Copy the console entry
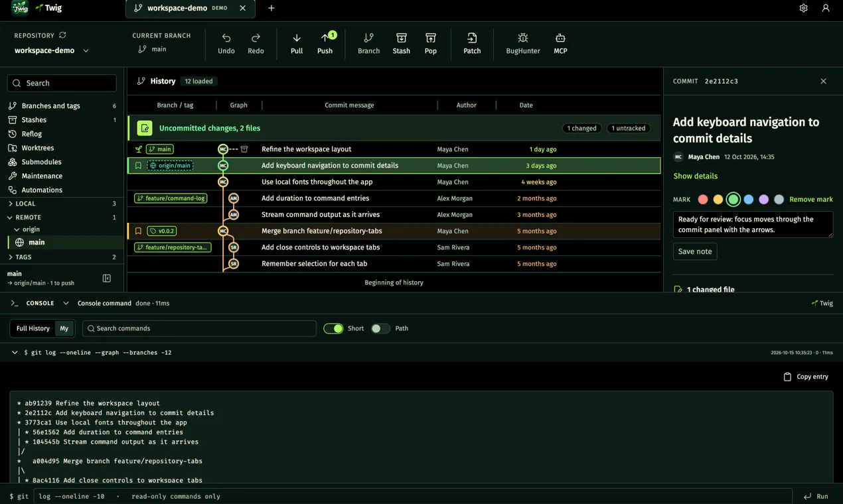 click(x=806, y=377)
